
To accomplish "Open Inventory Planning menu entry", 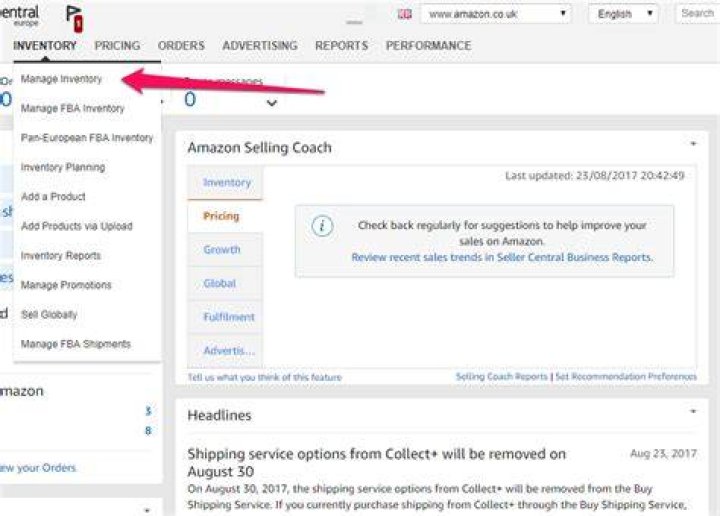I will (x=63, y=168).
